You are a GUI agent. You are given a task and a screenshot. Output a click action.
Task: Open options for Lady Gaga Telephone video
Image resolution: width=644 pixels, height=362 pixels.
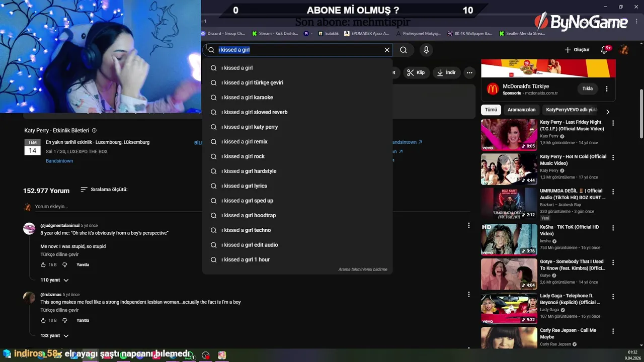(613, 297)
